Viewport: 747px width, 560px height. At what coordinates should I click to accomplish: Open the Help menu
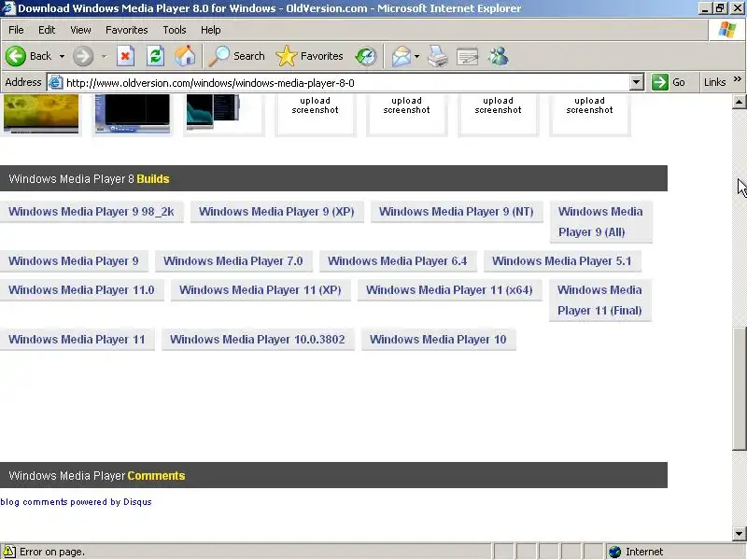211,30
